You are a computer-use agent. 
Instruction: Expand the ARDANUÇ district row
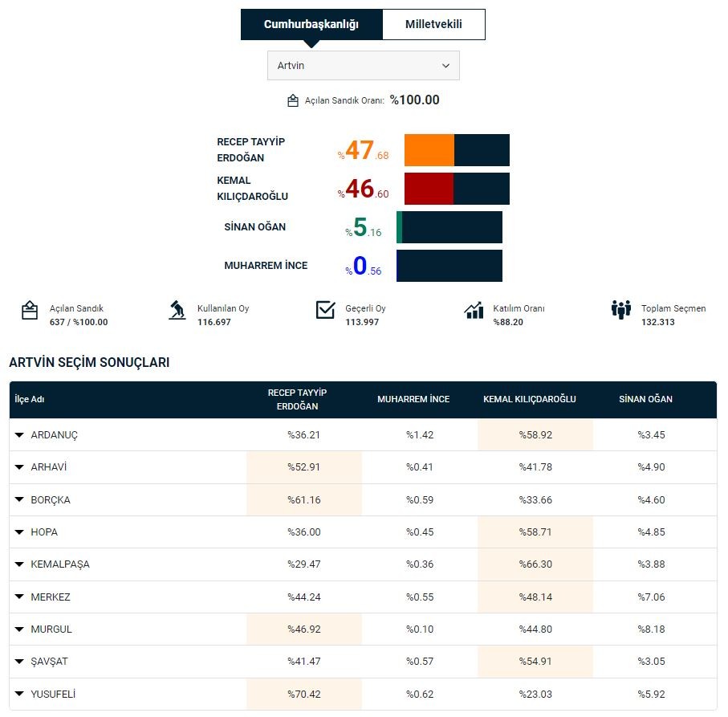(x=19, y=435)
